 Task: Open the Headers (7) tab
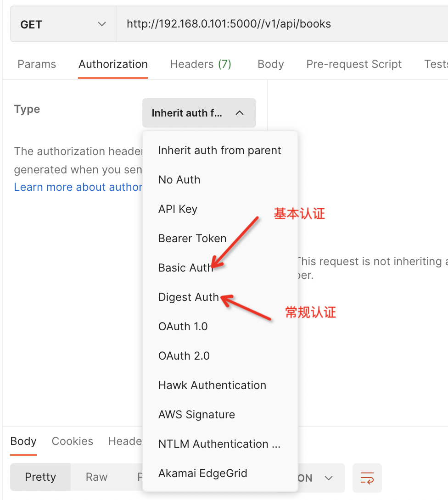coord(201,64)
